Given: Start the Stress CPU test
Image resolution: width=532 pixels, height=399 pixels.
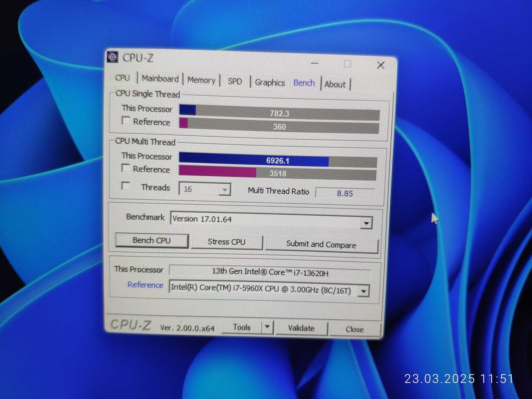Looking at the screenshot, I should click(x=227, y=242).
